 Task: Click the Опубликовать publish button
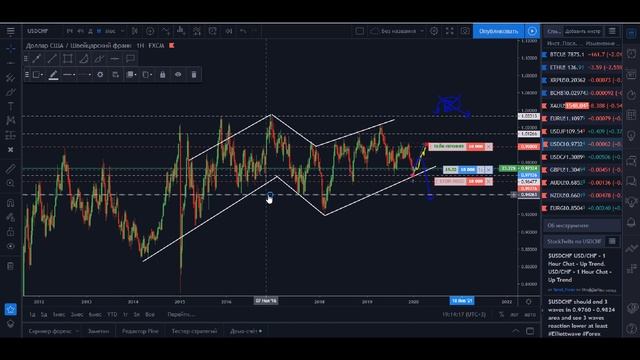point(498,31)
